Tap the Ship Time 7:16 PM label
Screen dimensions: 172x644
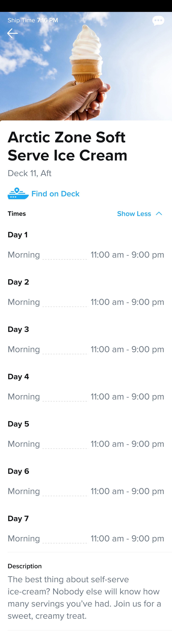33,20
